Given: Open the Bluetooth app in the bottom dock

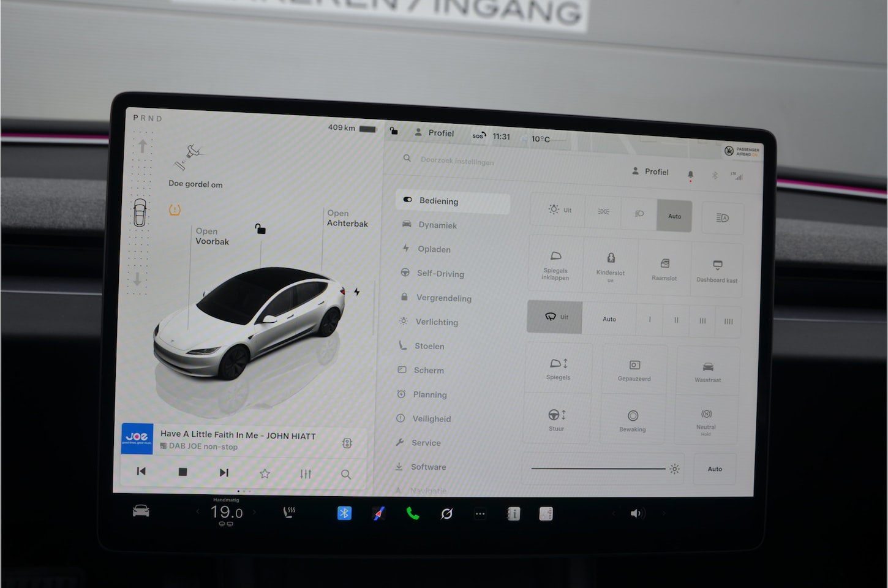Looking at the screenshot, I should (x=344, y=513).
